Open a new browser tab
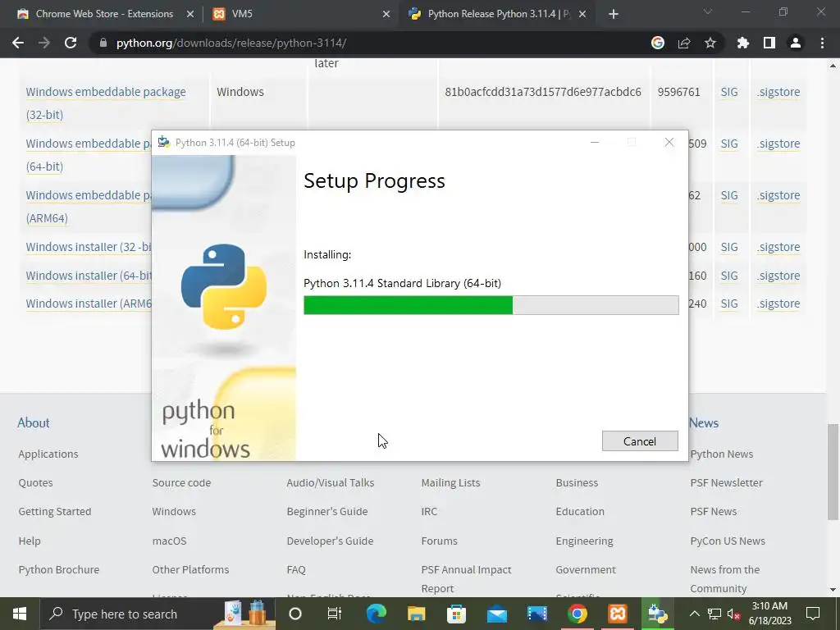Viewport: 840px width, 630px height. [x=614, y=14]
